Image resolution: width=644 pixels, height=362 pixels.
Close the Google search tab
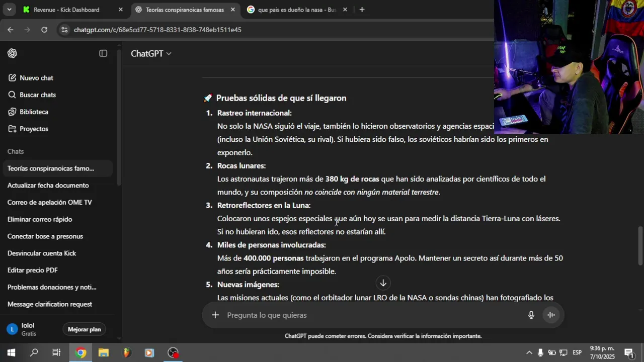345,10
